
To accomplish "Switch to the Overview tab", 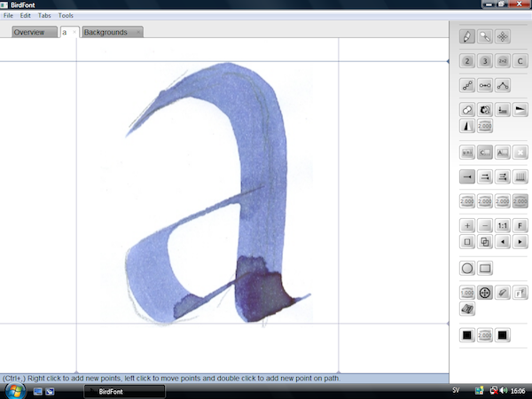I will [x=29, y=33].
